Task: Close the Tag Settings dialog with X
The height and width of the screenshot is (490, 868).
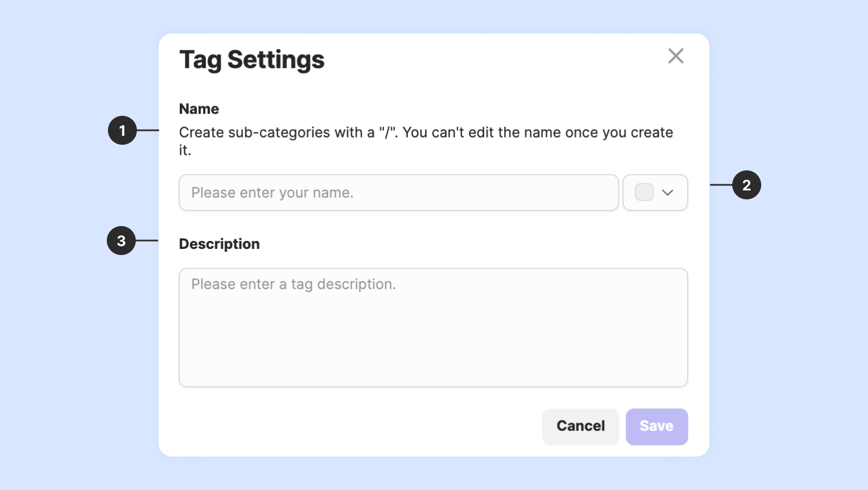Action: tap(675, 56)
